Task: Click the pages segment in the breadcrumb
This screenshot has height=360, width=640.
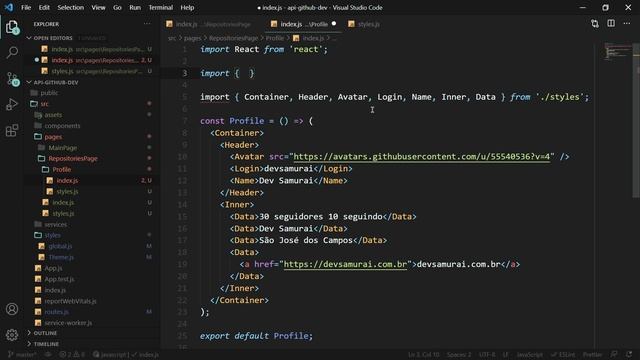Action: (x=192, y=38)
